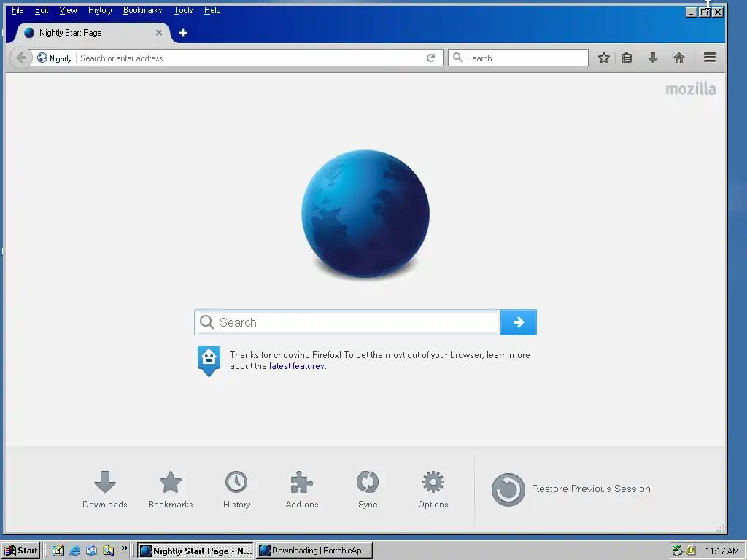Click Nightly Start Page taskbar button
Viewport: 747px width, 560px height.
tap(196, 551)
